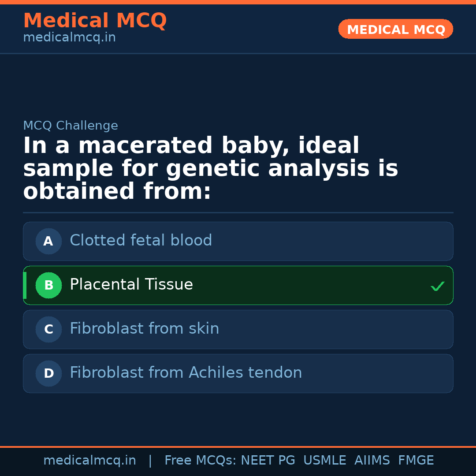Open the medicalmcq.in link under the header title
This screenshot has width=476, height=476.
[69, 38]
